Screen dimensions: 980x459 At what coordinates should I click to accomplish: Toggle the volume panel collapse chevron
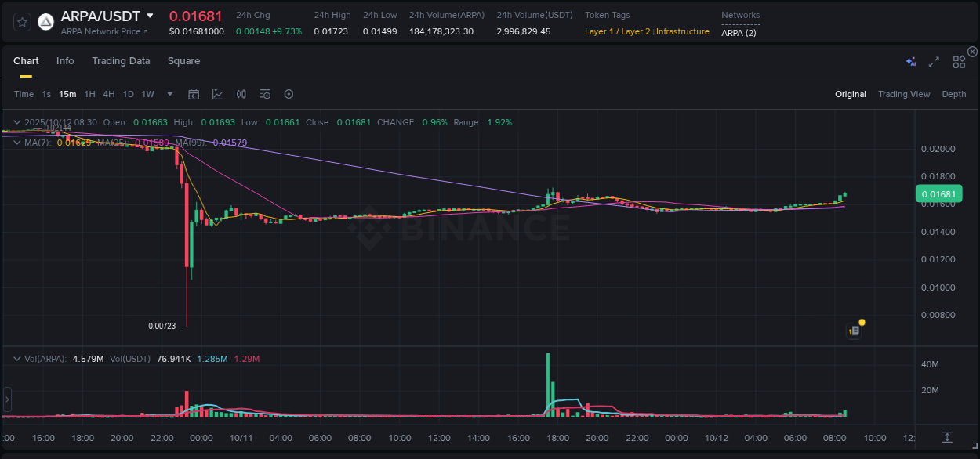16,357
